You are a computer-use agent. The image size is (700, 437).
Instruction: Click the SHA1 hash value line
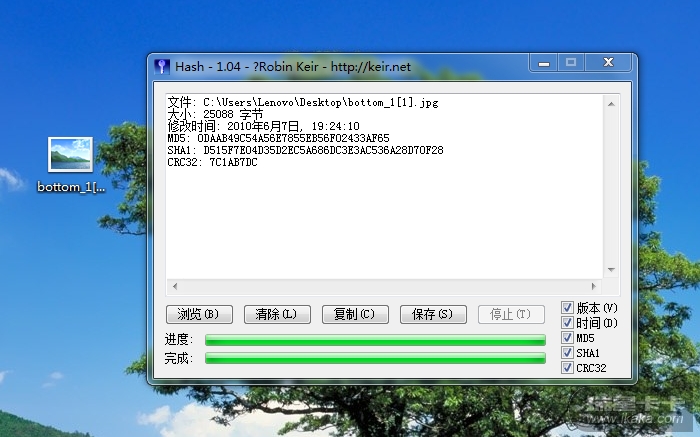point(305,150)
